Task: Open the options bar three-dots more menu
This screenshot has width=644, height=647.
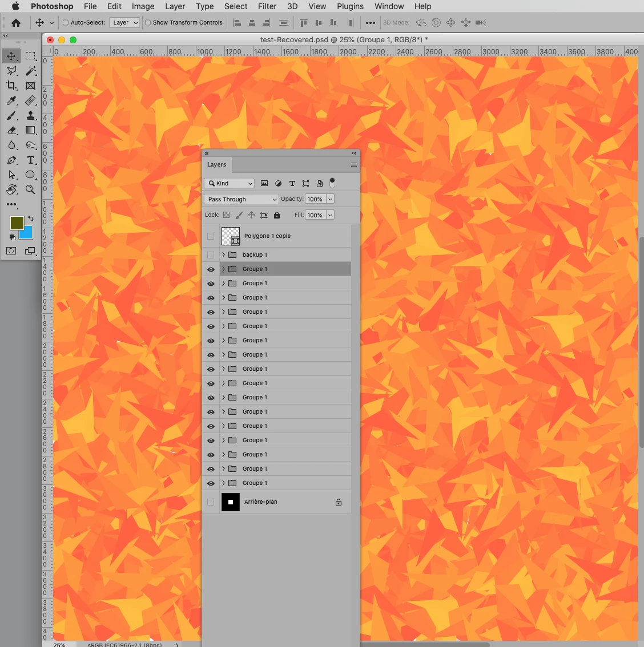Action: [371, 23]
